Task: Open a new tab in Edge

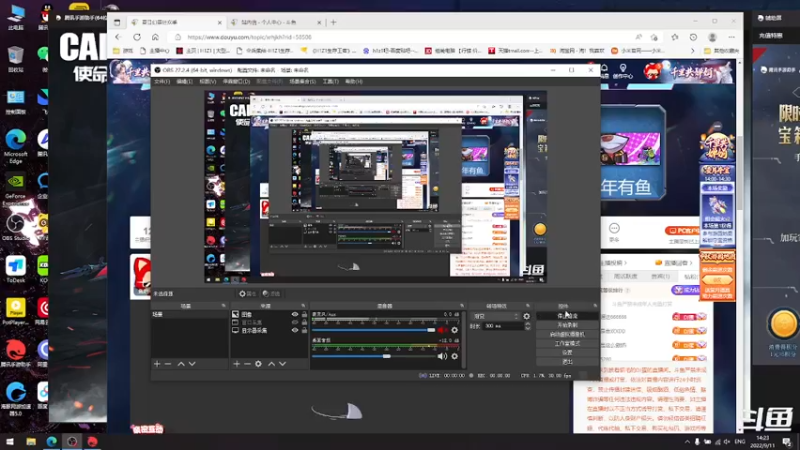Action: tap(334, 22)
